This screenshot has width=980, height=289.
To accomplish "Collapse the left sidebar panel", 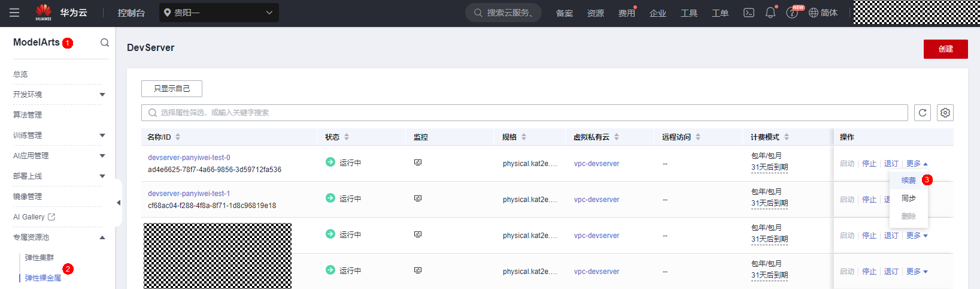I will (x=119, y=203).
